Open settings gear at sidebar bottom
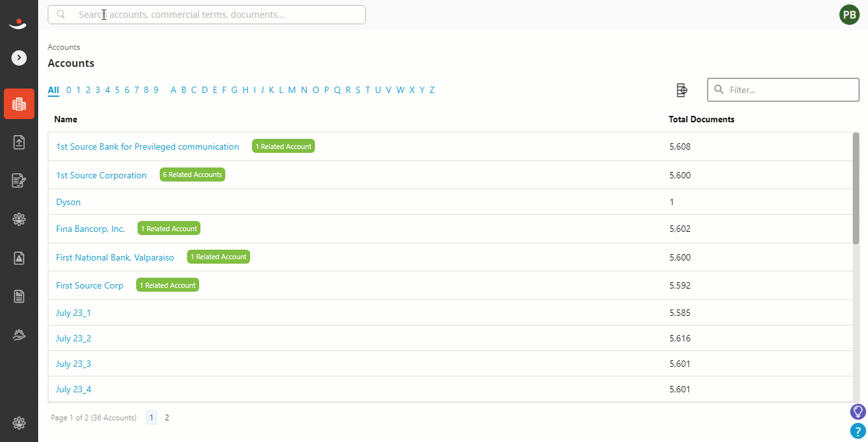This screenshot has height=442, width=868. pyautogui.click(x=19, y=422)
